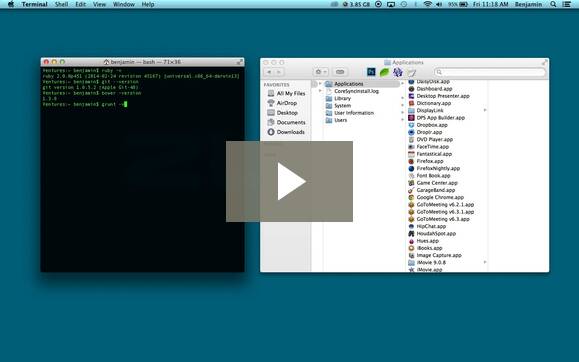Select AirDrop in Finder sidebar
Screen dimensions: 579x362
[282, 103]
